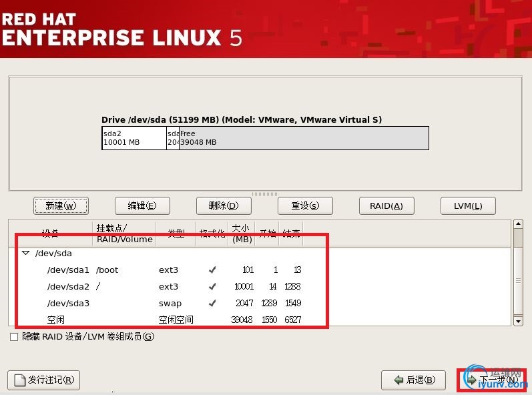Click the format checkmark for /dev/sda3
The image size is (532, 395).
pyautogui.click(x=212, y=303)
